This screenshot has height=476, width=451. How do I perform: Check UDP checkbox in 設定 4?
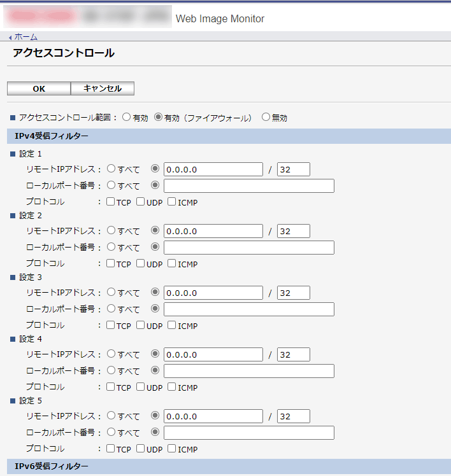tap(141, 388)
